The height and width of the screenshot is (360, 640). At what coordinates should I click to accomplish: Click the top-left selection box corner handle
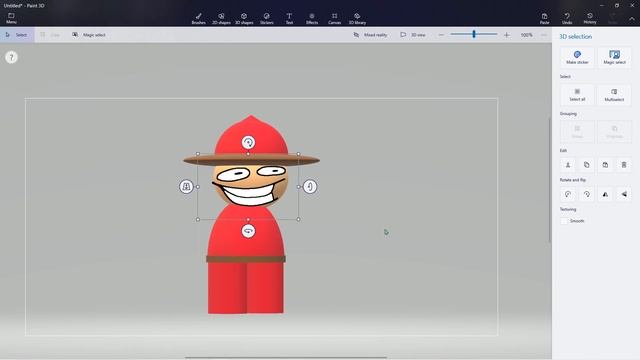tap(198, 154)
